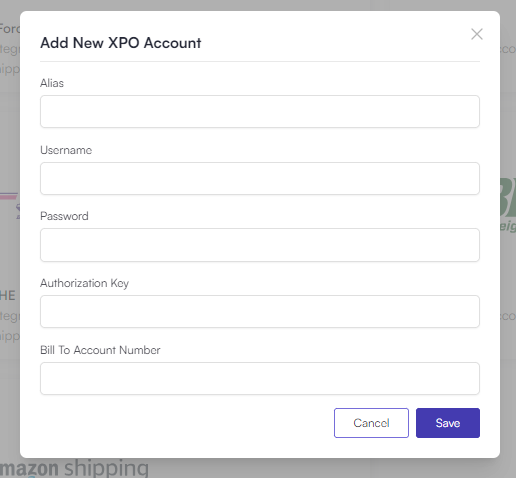Click the green freight logo at right edge
The width and height of the screenshot is (516, 478).
508,205
